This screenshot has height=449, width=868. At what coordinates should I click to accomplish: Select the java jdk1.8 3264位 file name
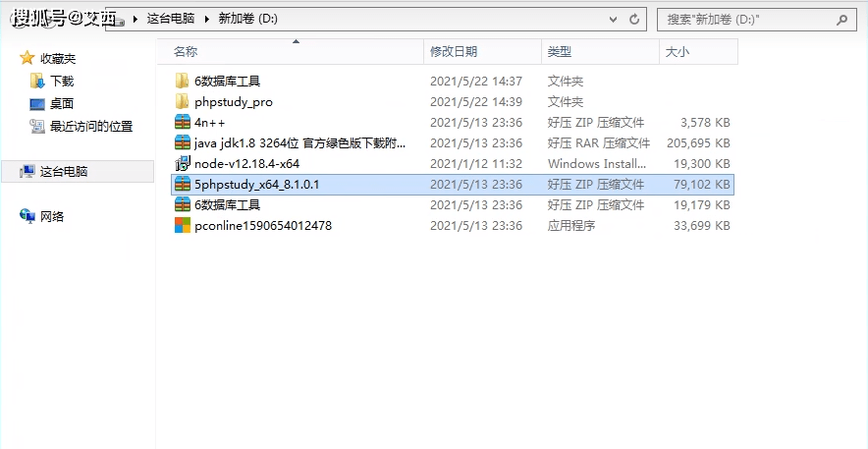point(300,143)
